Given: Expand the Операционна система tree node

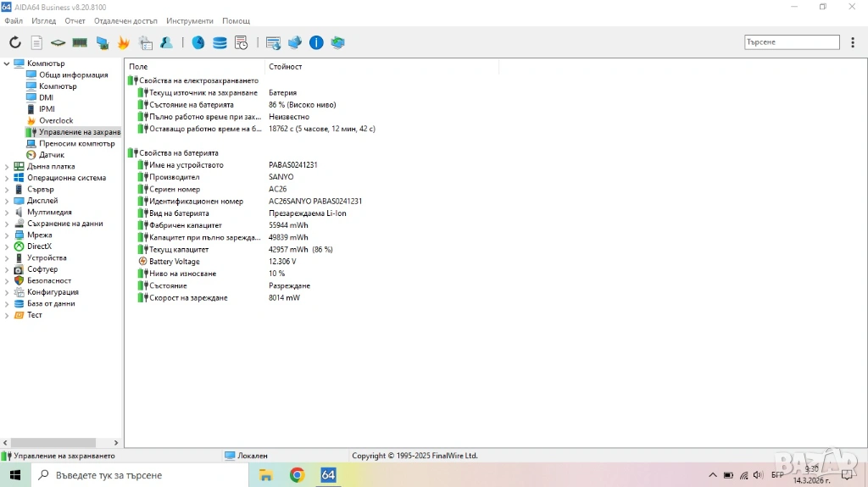Looking at the screenshot, I should (7, 178).
